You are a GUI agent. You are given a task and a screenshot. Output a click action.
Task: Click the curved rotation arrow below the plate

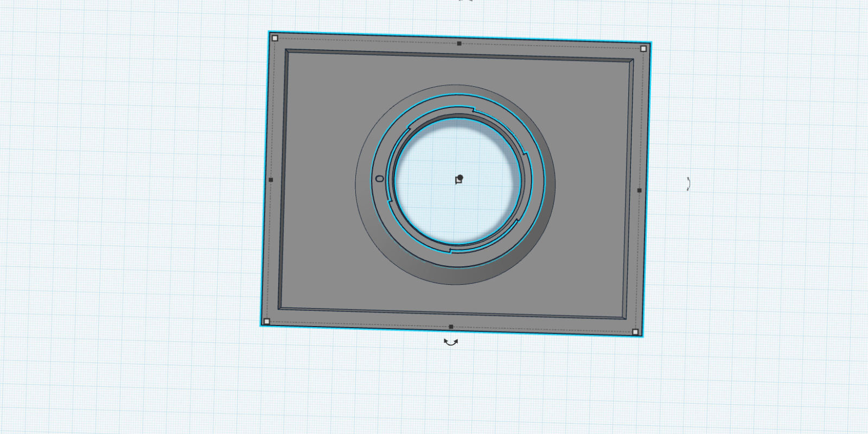451,342
